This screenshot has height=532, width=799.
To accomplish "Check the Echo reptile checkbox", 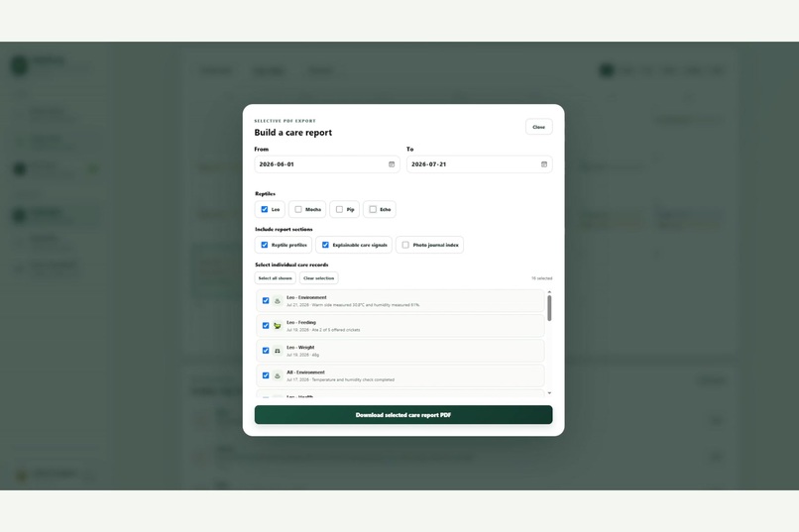I will point(373,209).
